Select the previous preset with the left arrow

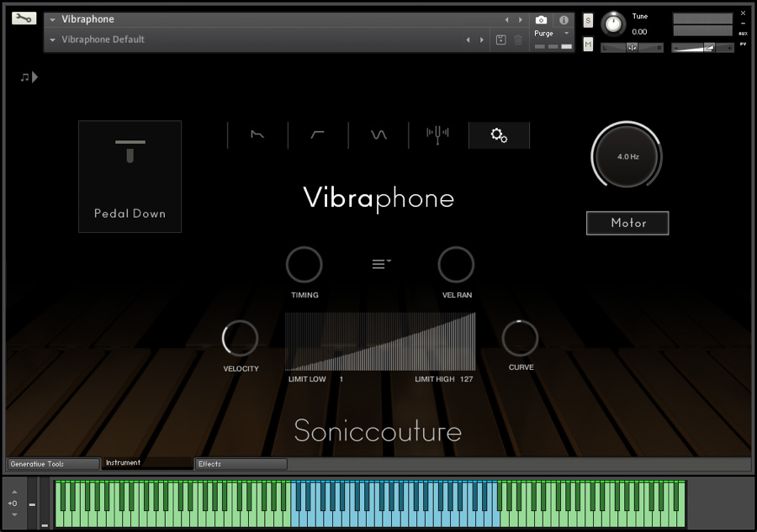468,40
